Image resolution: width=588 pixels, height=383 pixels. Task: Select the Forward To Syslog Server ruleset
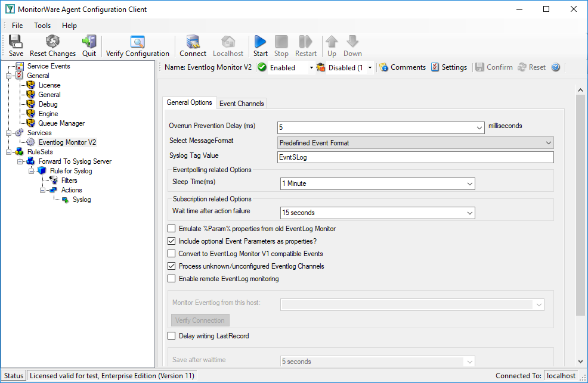(75, 161)
